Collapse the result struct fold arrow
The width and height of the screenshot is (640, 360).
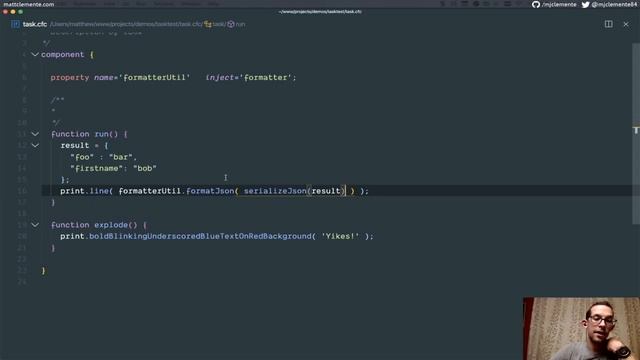point(35,145)
